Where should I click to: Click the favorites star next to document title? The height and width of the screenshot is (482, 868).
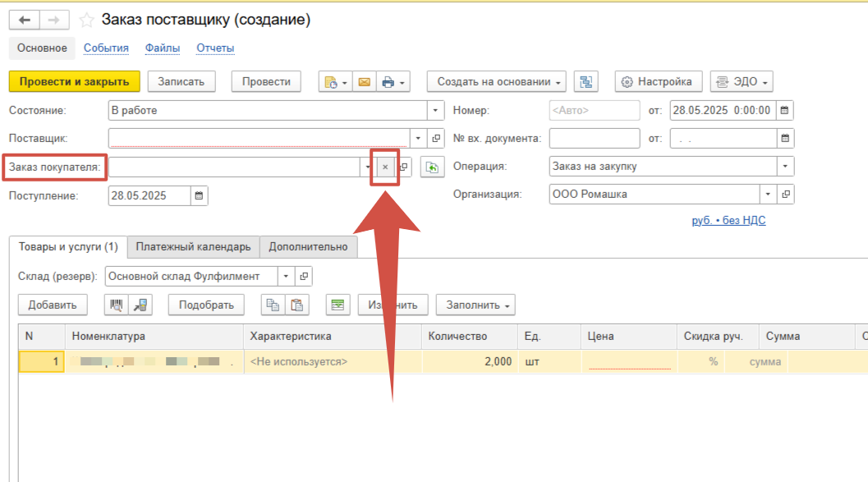tap(86, 20)
